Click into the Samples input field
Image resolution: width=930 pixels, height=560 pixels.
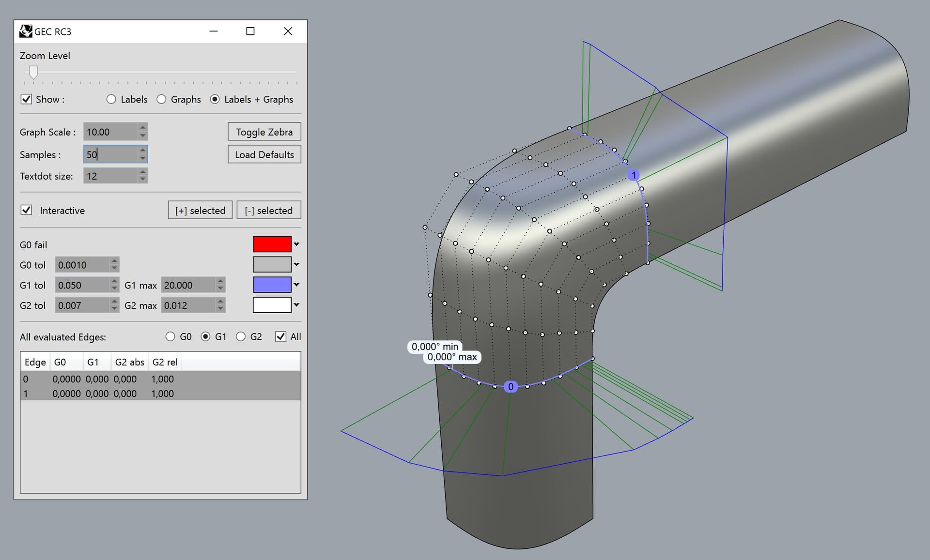(x=110, y=154)
